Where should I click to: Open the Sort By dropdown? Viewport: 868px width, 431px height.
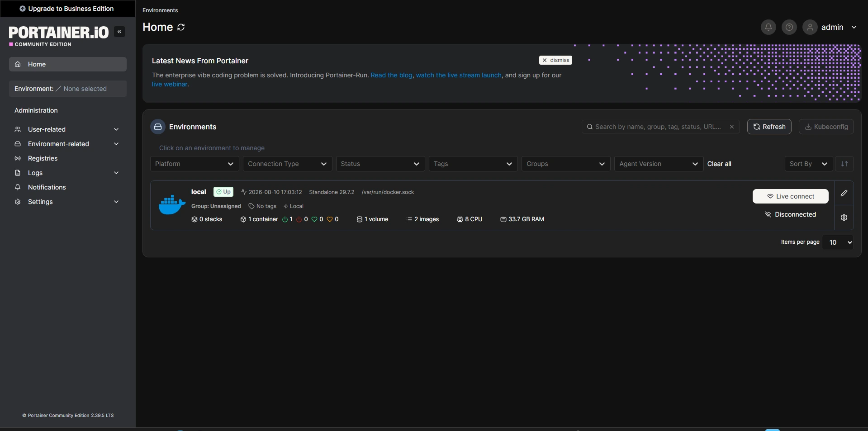[x=809, y=164]
